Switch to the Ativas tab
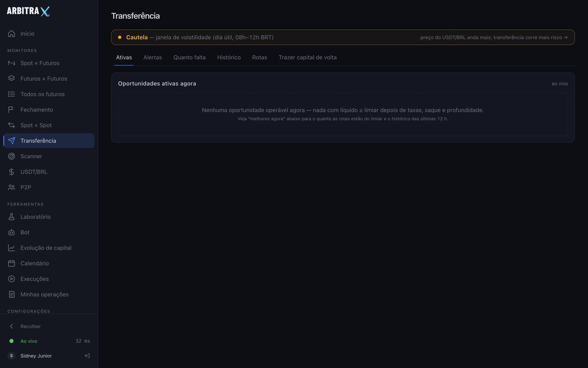588x368 pixels. point(124,57)
